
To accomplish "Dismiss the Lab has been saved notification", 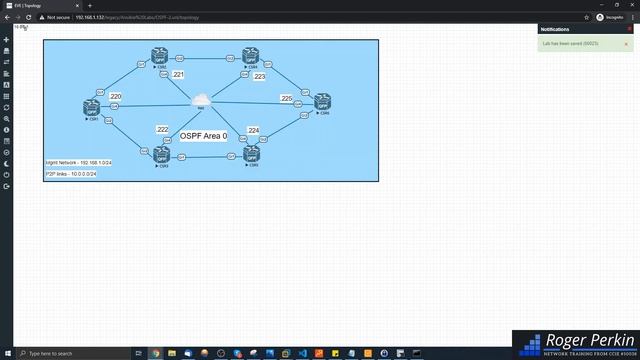I will pyautogui.click(x=626, y=44).
